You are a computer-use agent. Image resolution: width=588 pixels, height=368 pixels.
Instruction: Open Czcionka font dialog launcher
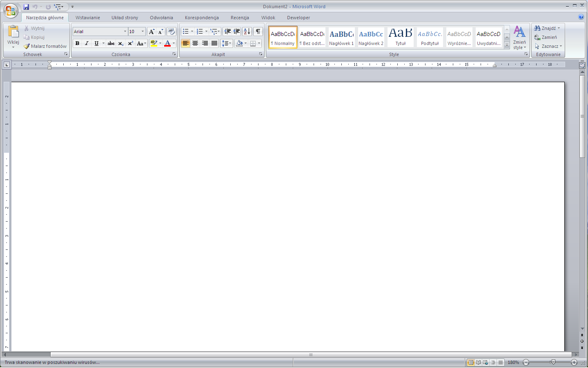coord(174,54)
